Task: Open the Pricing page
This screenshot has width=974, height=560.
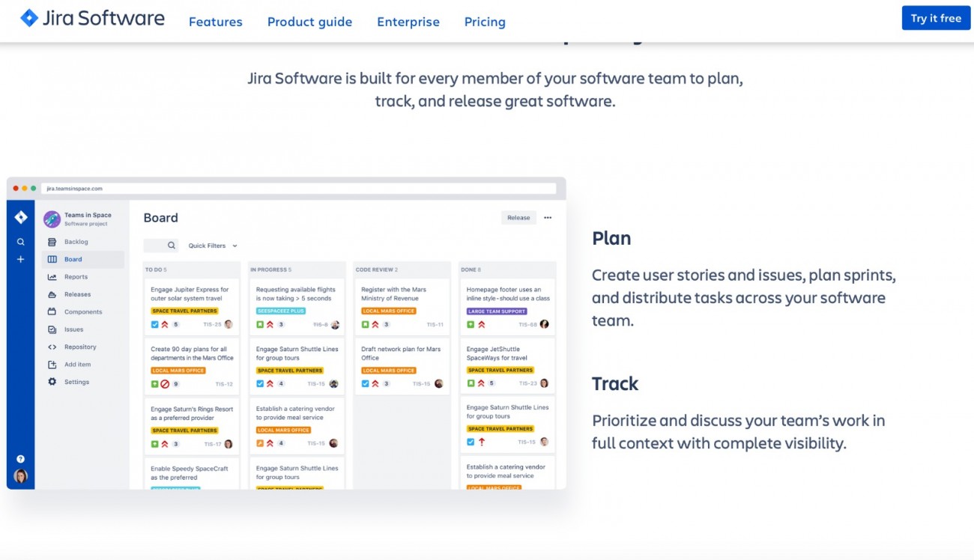Action: (x=485, y=22)
